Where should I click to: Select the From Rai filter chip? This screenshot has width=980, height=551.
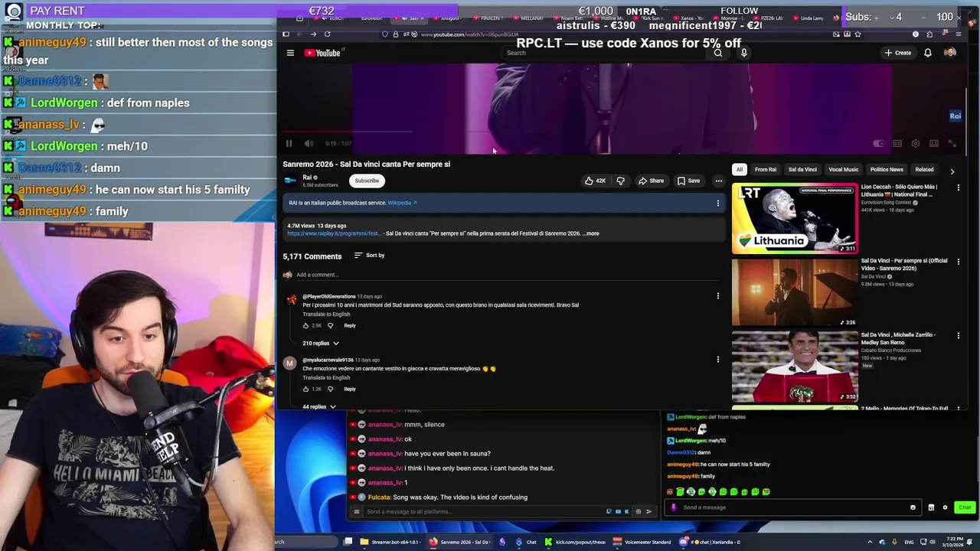[766, 169]
